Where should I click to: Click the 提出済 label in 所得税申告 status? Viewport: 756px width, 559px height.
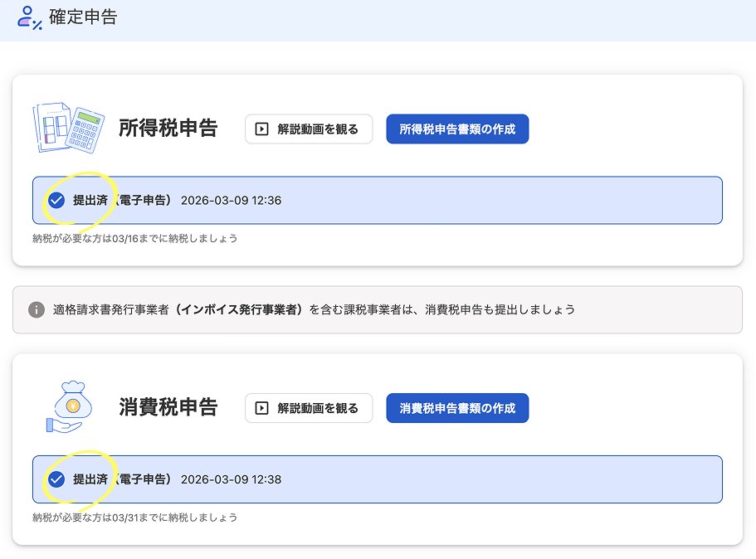90,200
